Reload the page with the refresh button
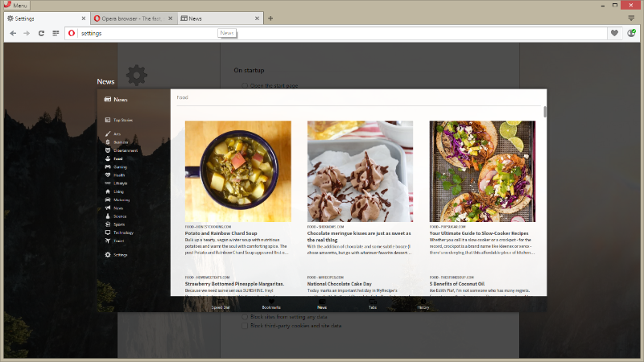The height and width of the screenshot is (362, 644). pyautogui.click(x=41, y=33)
